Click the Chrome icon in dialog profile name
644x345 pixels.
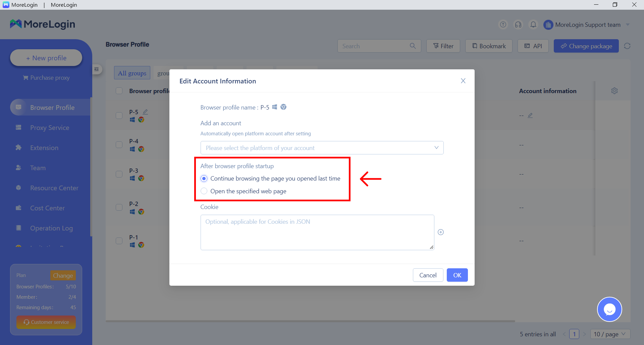coord(283,107)
